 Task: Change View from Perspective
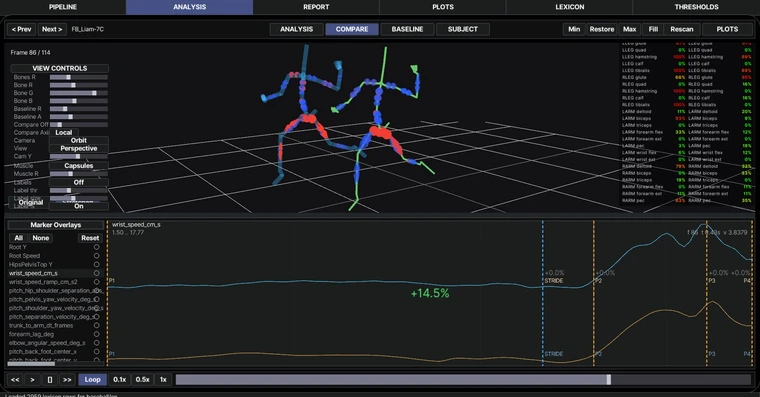[79, 148]
